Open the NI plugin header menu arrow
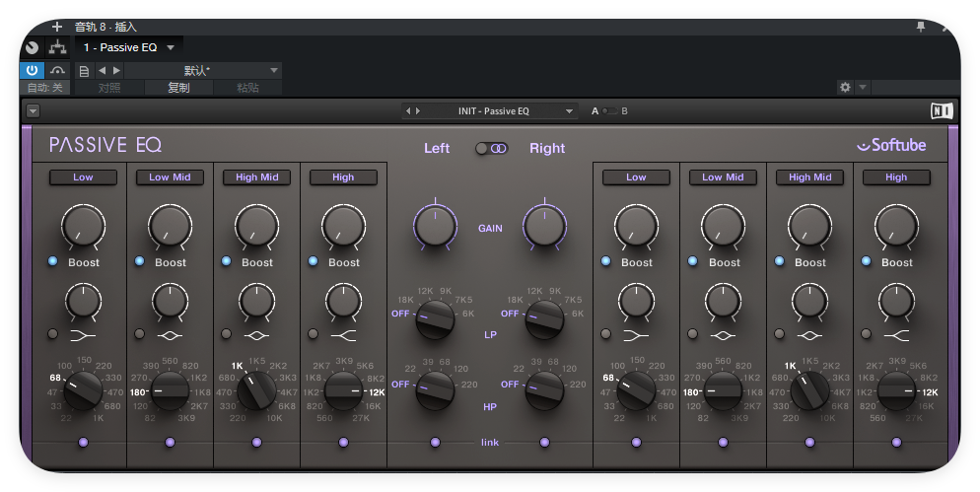This screenshot has height=492, width=980. point(34,111)
